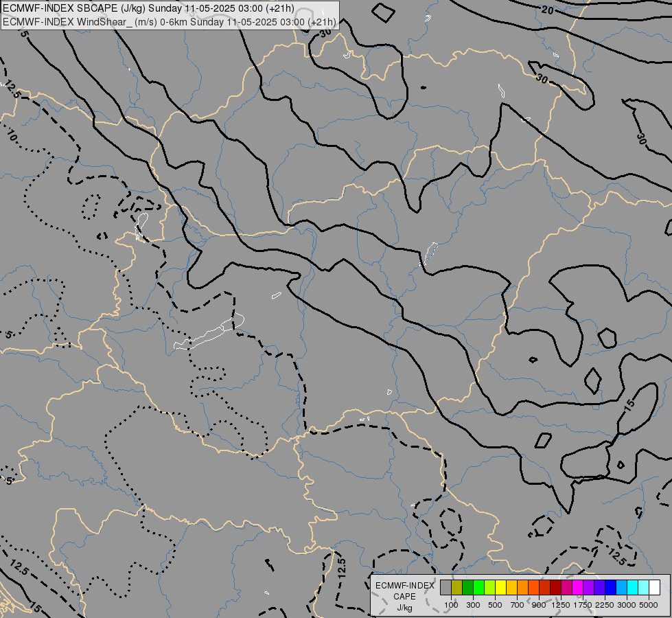The image size is (672, 618).
Task: Pick the magenta legend swatch
Action: pos(578,588)
